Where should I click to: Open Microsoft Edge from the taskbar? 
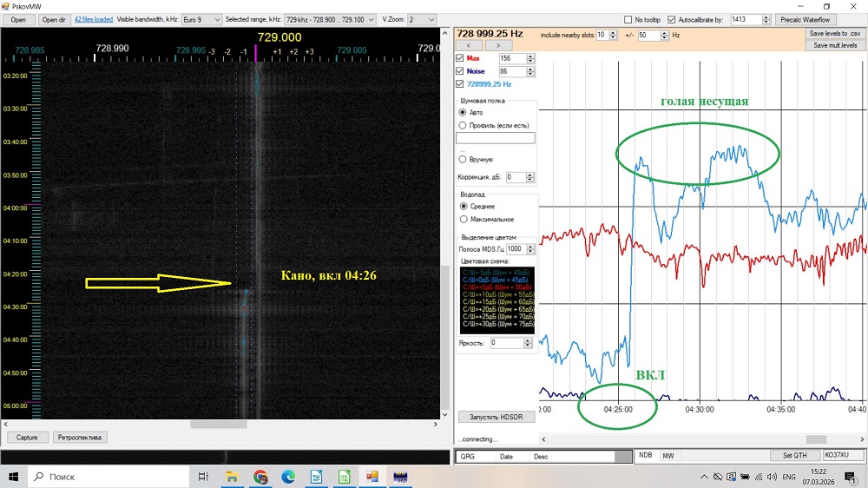click(288, 477)
